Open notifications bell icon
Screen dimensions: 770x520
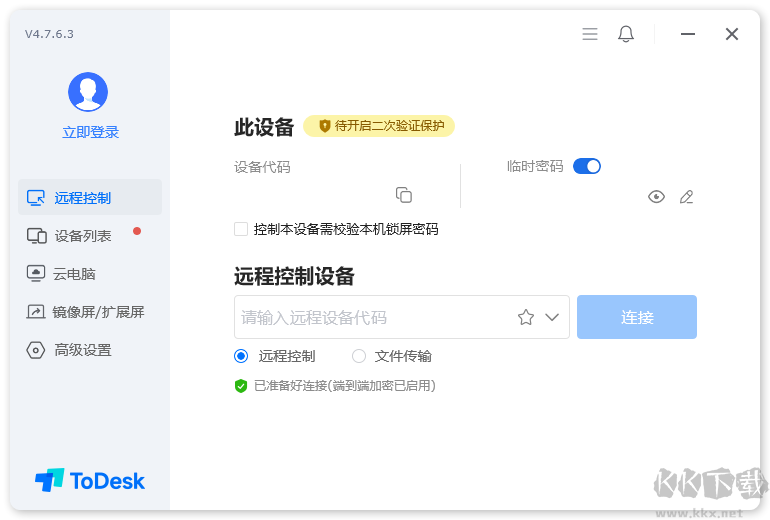pyautogui.click(x=626, y=34)
